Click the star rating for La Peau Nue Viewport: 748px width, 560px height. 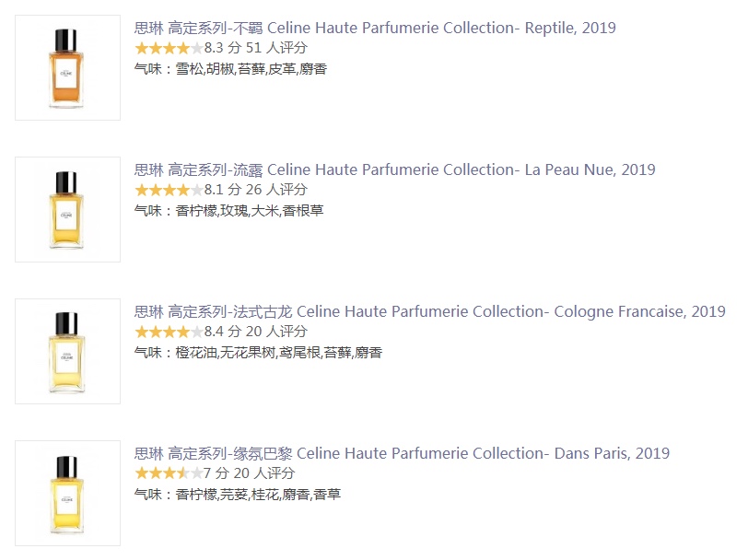tap(169, 190)
